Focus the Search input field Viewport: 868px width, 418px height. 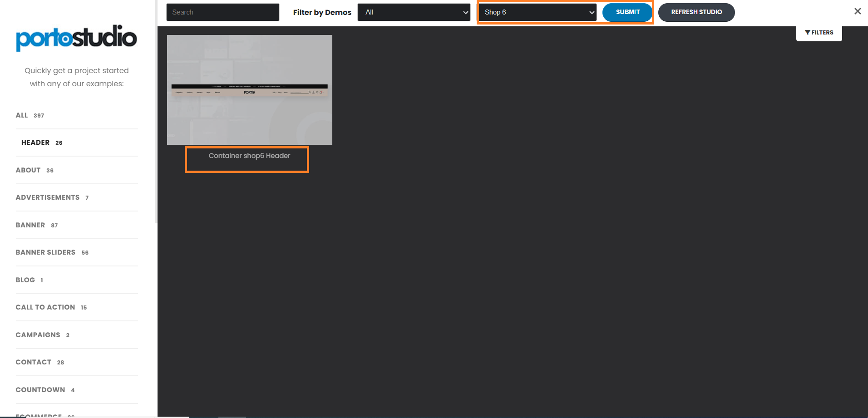tap(223, 12)
